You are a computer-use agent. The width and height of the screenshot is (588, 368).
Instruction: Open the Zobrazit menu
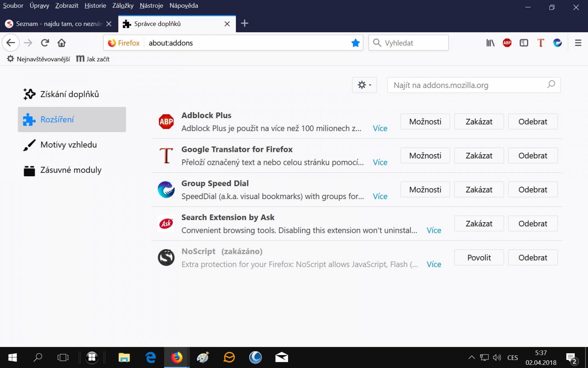pos(67,6)
